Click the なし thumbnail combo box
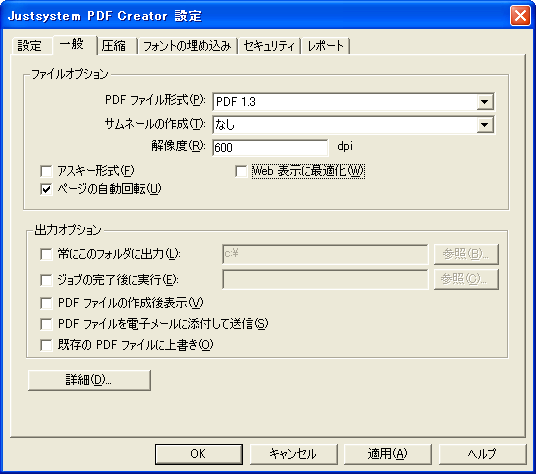The width and height of the screenshot is (536, 474). [x=353, y=125]
